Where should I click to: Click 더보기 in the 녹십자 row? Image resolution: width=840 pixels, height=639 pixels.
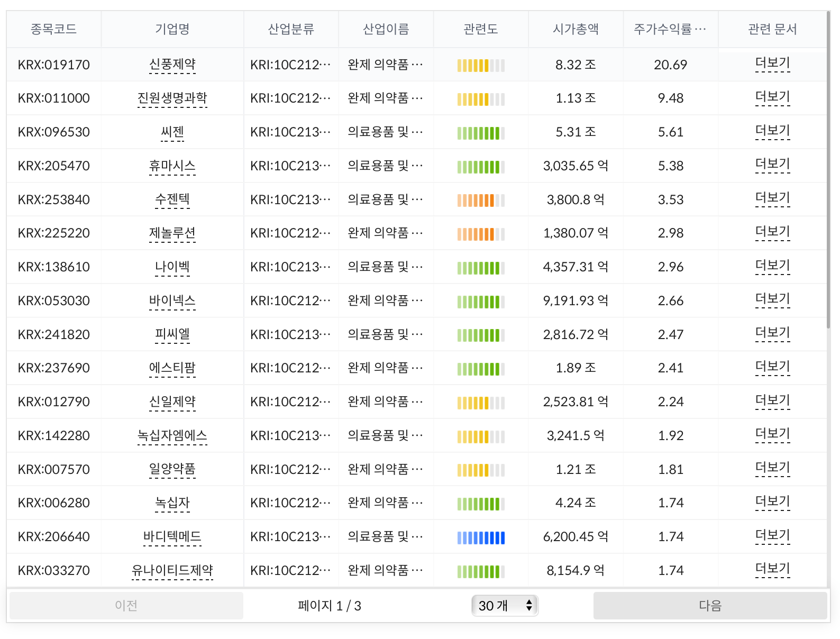[x=772, y=502]
